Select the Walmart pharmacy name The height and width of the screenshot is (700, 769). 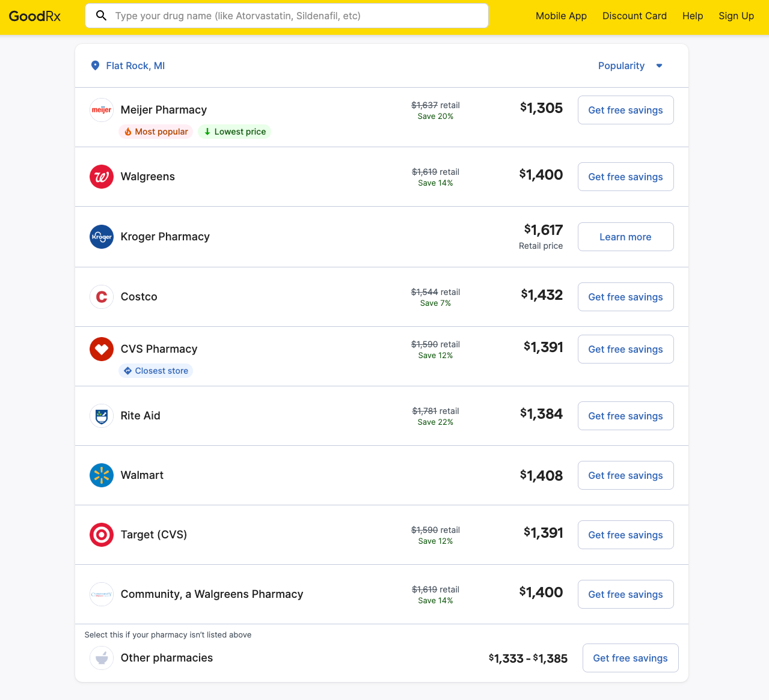point(142,475)
